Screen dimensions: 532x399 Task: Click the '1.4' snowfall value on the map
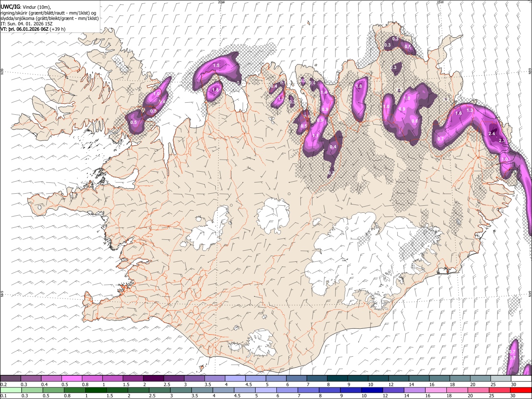click(x=324, y=93)
